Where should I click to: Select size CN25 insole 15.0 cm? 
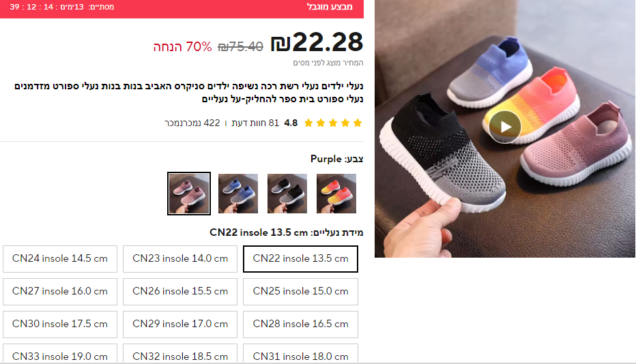[x=300, y=292]
